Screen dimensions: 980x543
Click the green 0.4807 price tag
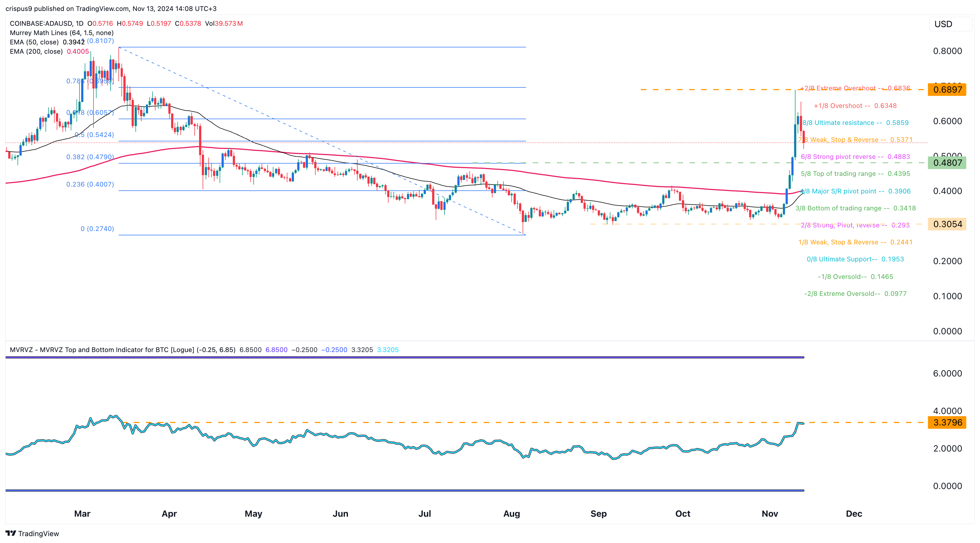click(x=947, y=163)
